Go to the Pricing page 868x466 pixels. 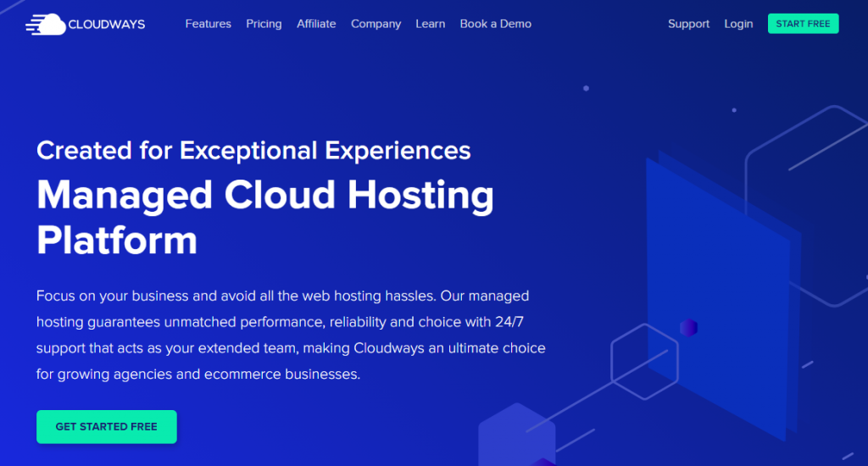click(x=264, y=24)
